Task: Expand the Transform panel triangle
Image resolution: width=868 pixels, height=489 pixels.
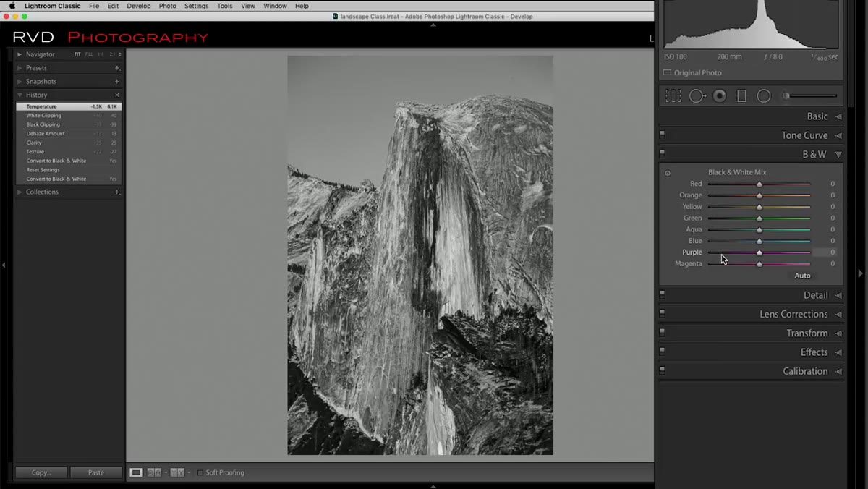Action: (x=838, y=333)
